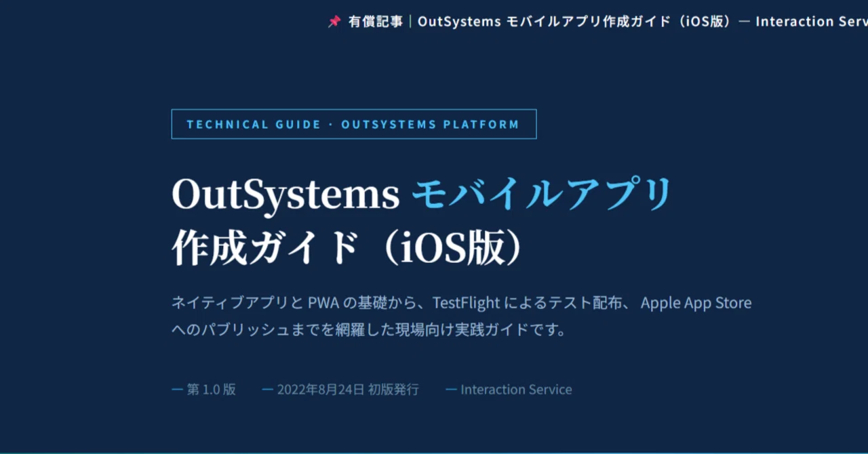Click the blue heading text モバイルアプリ
Screen dimensions: 868x454
tap(542, 194)
